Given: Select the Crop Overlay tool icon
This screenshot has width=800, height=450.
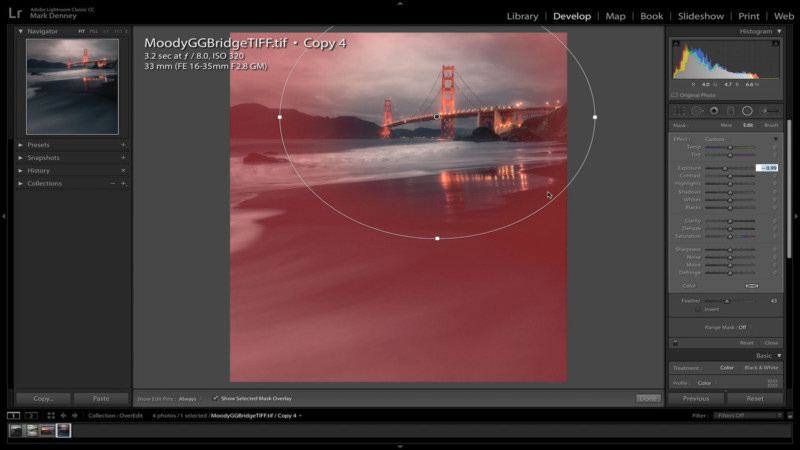Looking at the screenshot, I should [679, 110].
